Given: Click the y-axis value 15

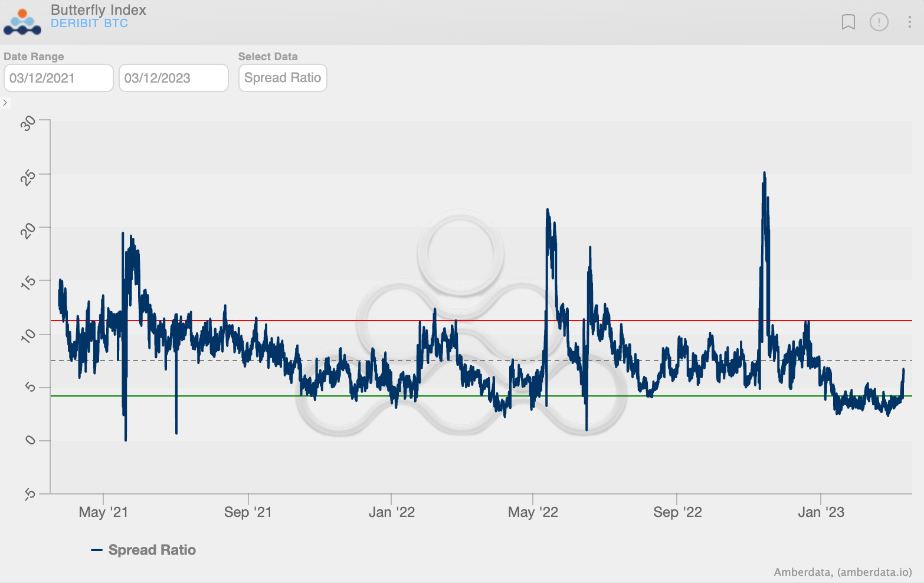Looking at the screenshot, I should tap(28, 283).
